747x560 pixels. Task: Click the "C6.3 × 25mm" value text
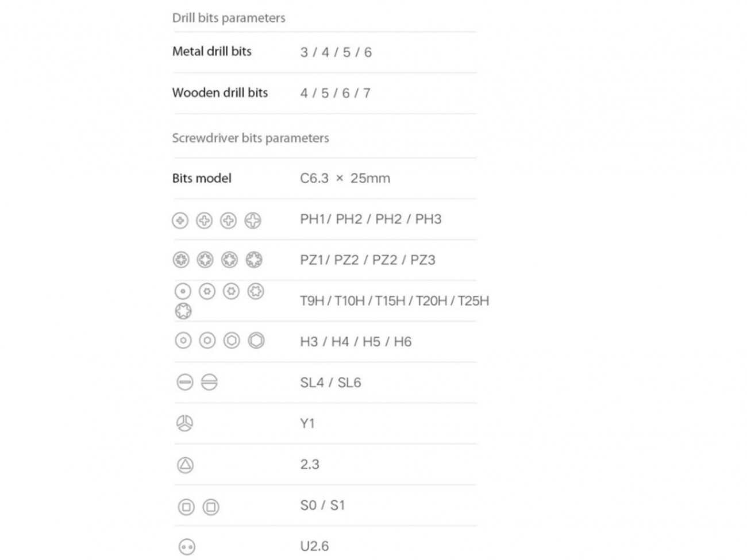click(x=345, y=179)
